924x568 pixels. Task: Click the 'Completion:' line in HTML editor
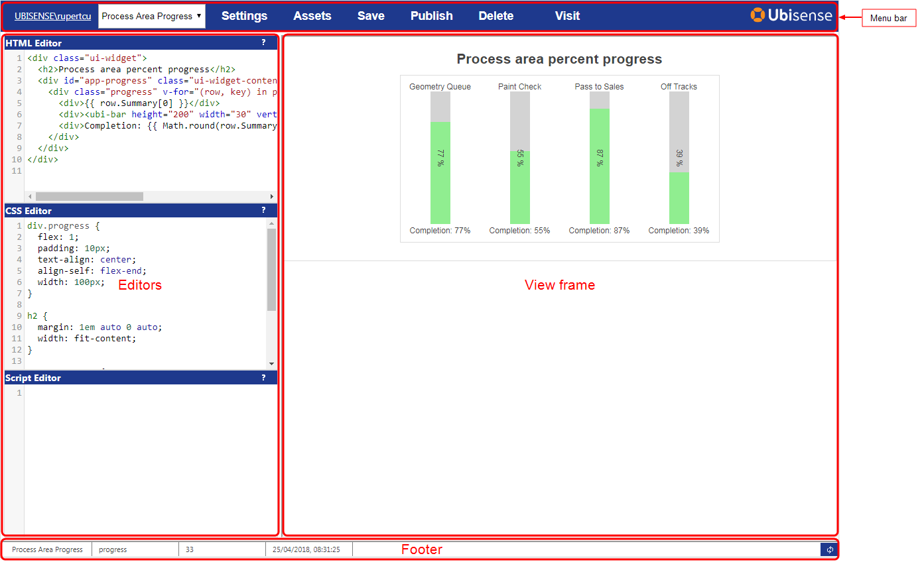coord(168,126)
